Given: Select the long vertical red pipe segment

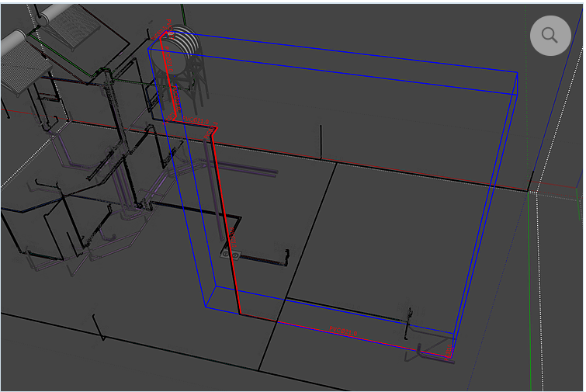Looking at the screenshot, I should tap(224, 217).
